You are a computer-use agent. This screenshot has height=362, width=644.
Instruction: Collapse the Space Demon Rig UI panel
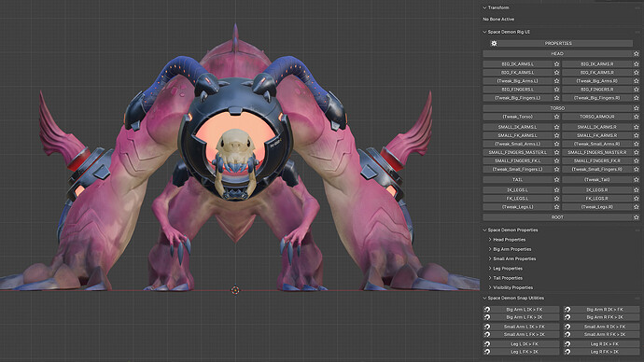coord(509,32)
